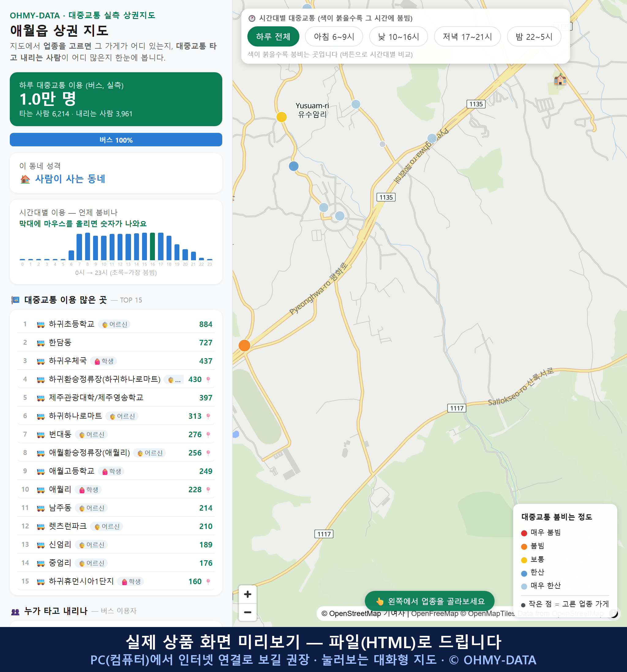
Task: Select 렛츠런파크 row in top list
Action: pyautogui.click(x=116, y=526)
